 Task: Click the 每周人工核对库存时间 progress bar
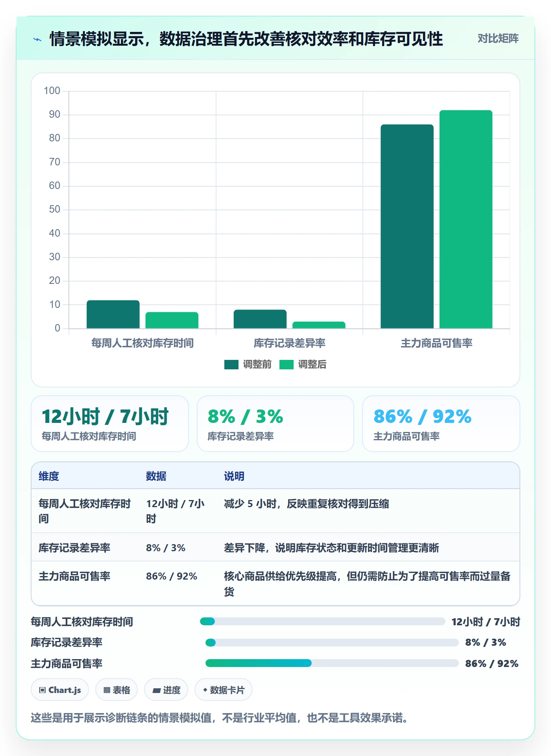(x=323, y=621)
